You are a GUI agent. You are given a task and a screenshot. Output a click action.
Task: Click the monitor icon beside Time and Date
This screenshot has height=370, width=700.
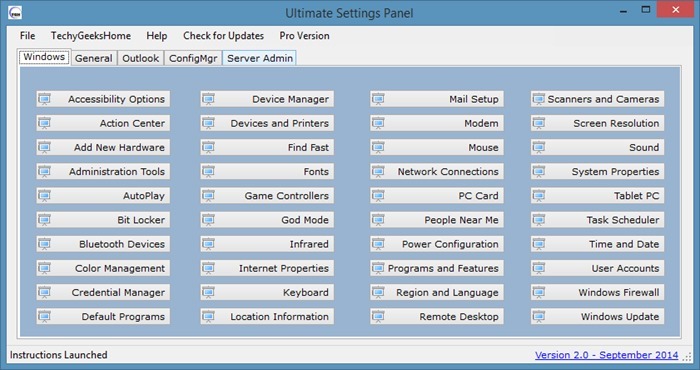click(539, 244)
